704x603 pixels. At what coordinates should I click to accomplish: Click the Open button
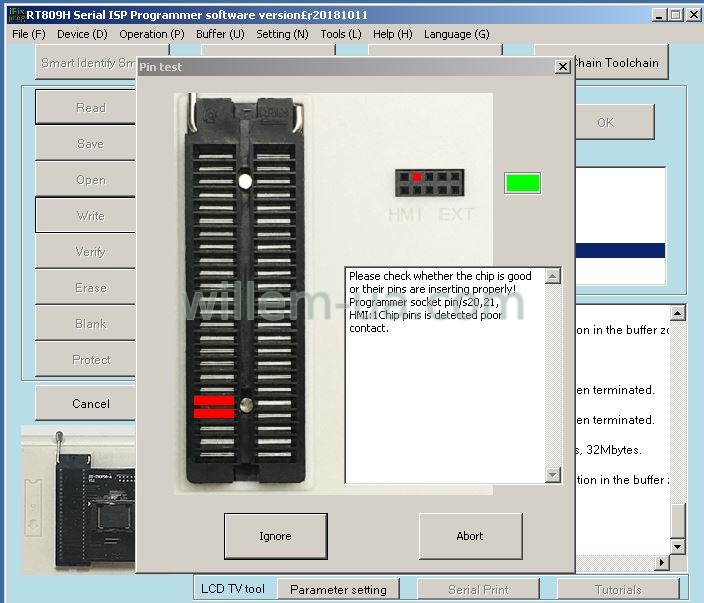pos(85,180)
